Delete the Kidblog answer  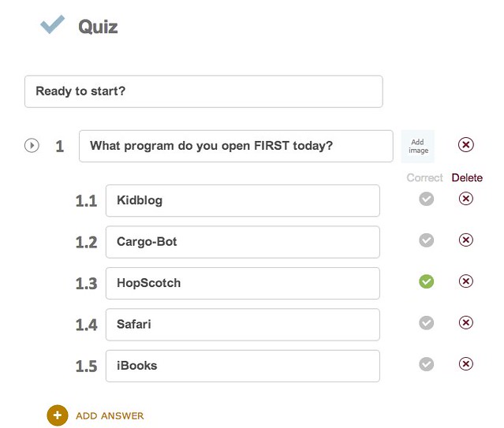[466, 199]
